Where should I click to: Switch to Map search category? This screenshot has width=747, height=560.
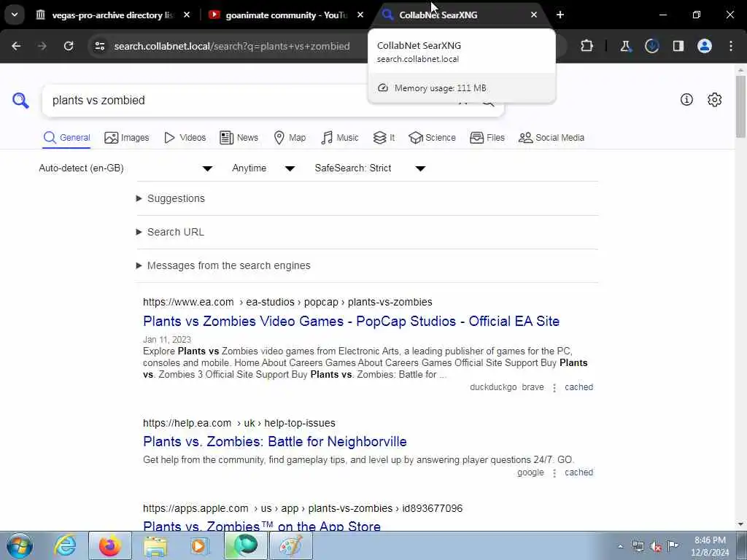coord(290,138)
